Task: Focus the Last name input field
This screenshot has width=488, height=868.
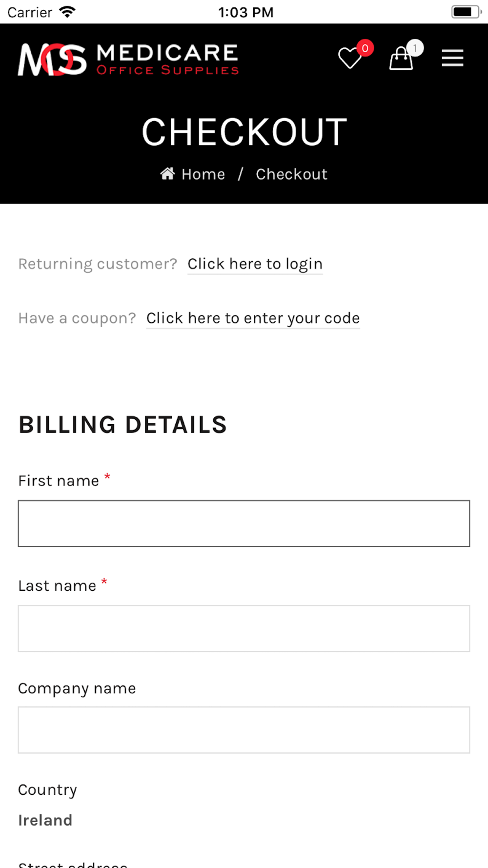Action: point(244,628)
